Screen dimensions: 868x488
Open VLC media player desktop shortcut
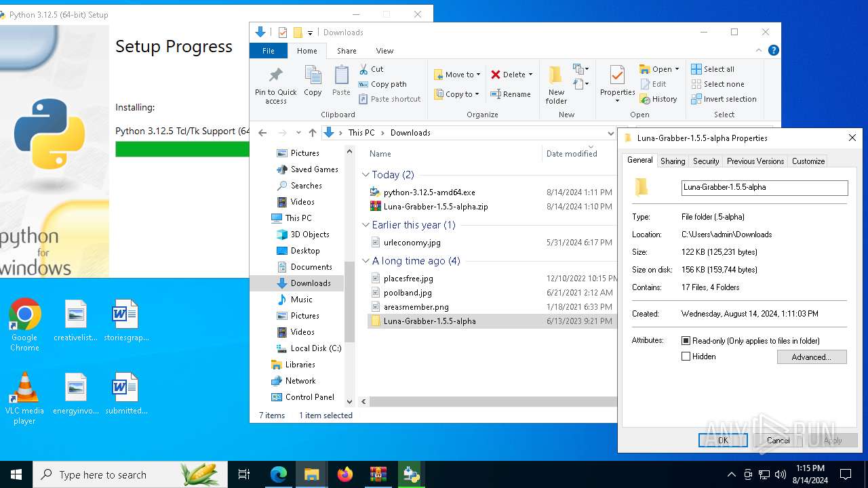pyautogui.click(x=24, y=398)
